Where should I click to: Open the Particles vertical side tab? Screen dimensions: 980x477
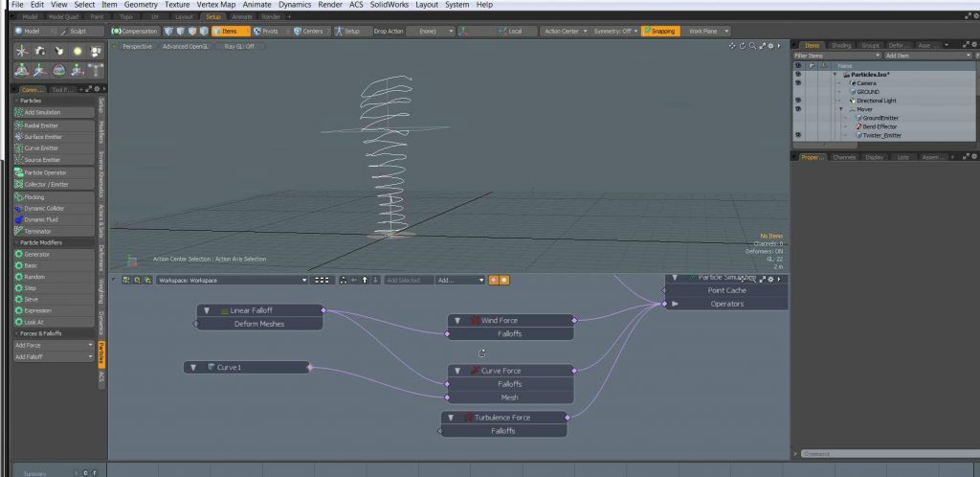coord(101,353)
